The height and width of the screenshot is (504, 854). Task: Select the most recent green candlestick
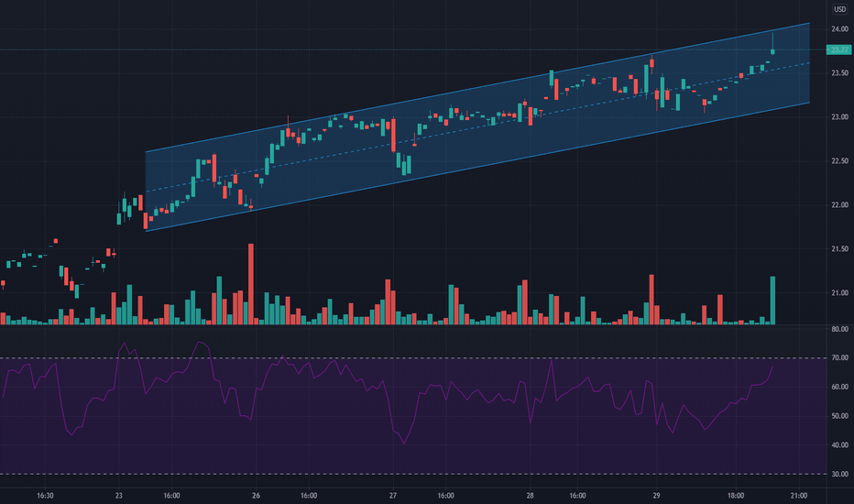(x=773, y=50)
